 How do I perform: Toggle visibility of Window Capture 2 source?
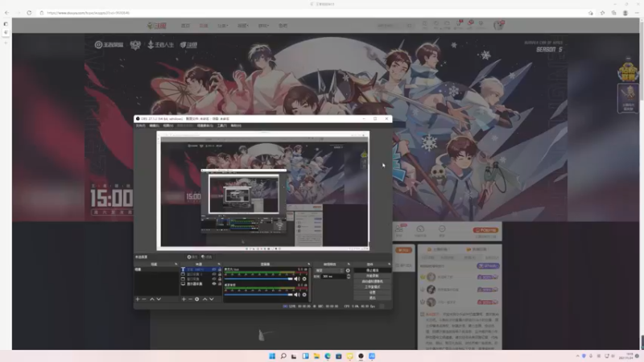click(x=213, y=274)
